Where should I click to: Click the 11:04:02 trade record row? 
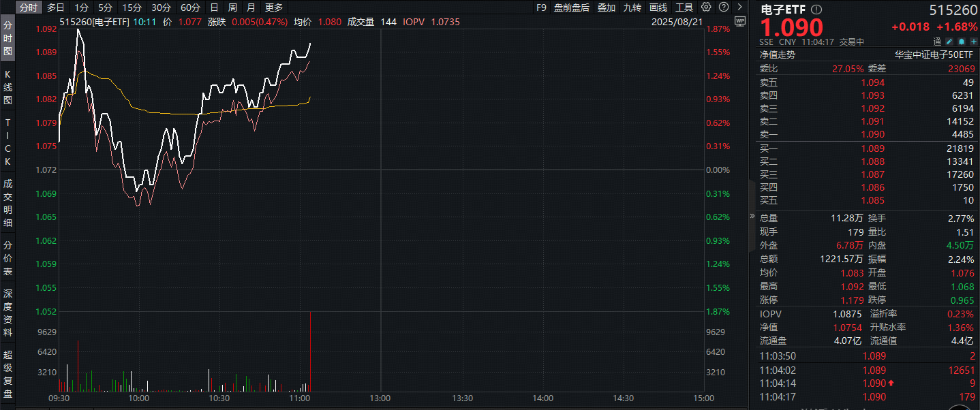(x=867, y=370)
